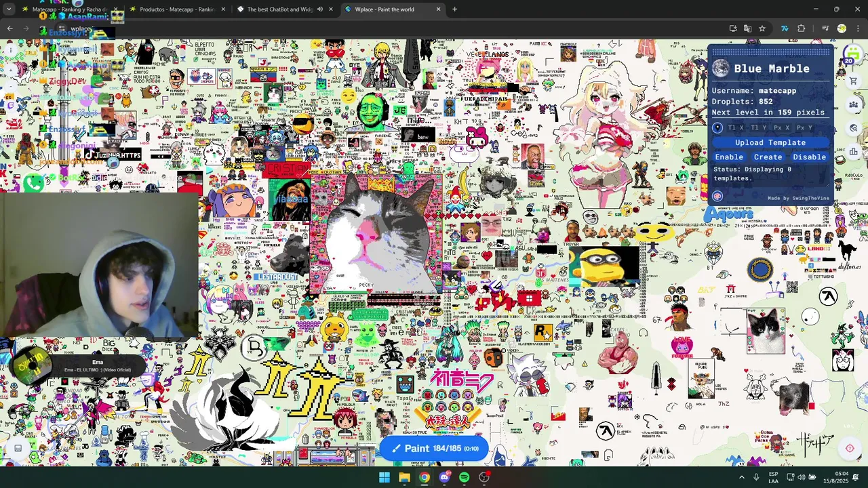Viewport: 868px width, 488px height.
Task: Bookmark this page with the star icon
Action: 762,28
